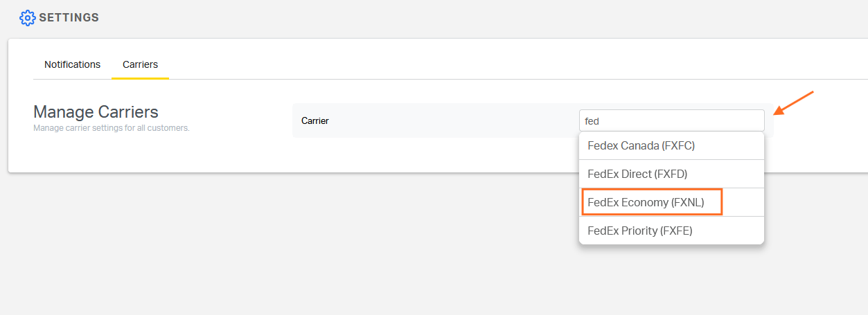The image size is (868, 315).
Task: Click the Carrier field label
Action: pos(315,120)
